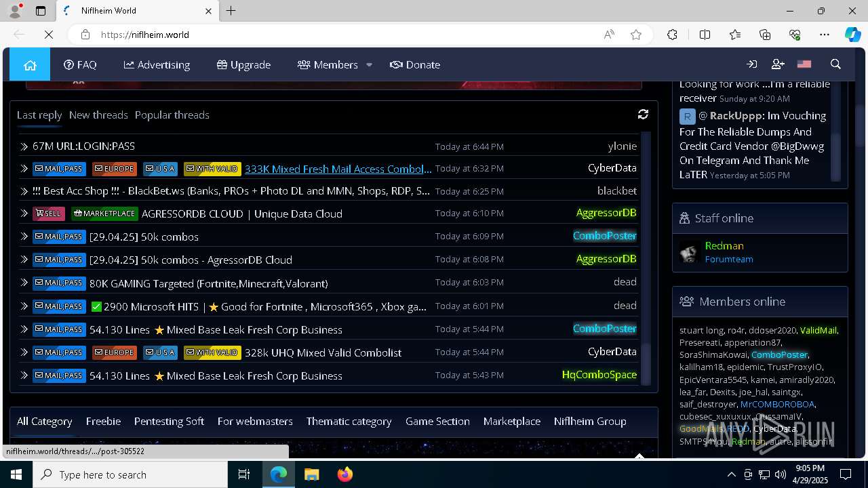Viewport: 868px width, 488px height.
Task: Open ValidMail's profile in Members online
Action: (818, 330)
